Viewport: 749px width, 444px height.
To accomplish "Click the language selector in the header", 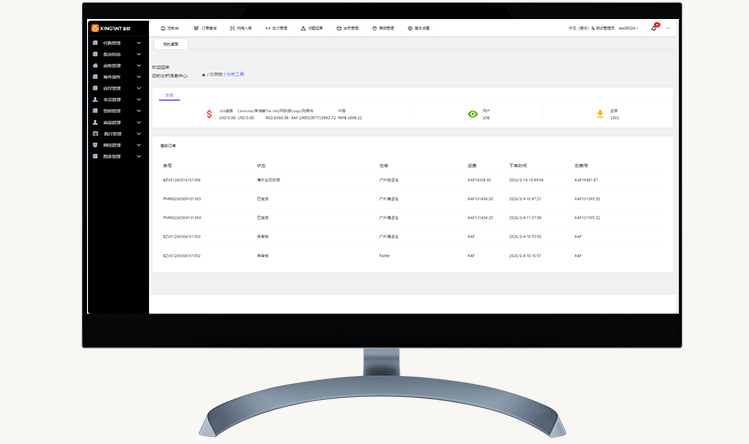I will pos(579,28).
